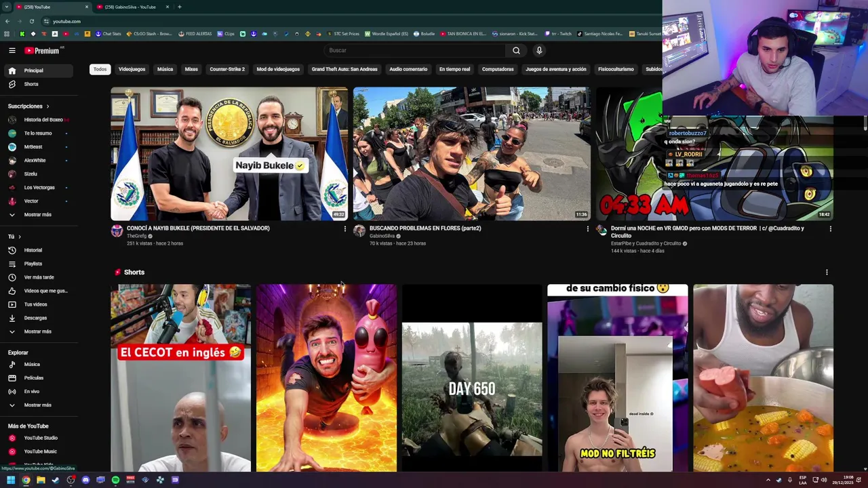Click GabinoSilva channel name under video
The width and height of the screenshot is (868, 488).
(x=382, y=236)
